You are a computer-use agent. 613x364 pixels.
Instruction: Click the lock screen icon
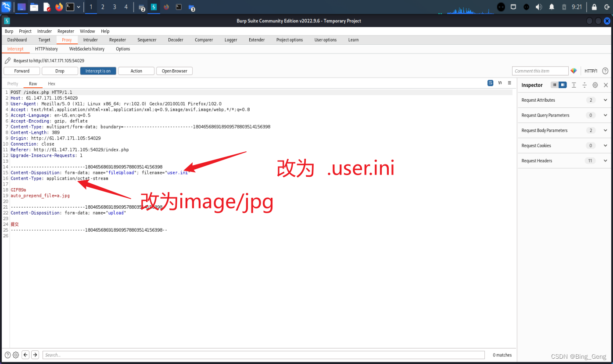point(594,7)
